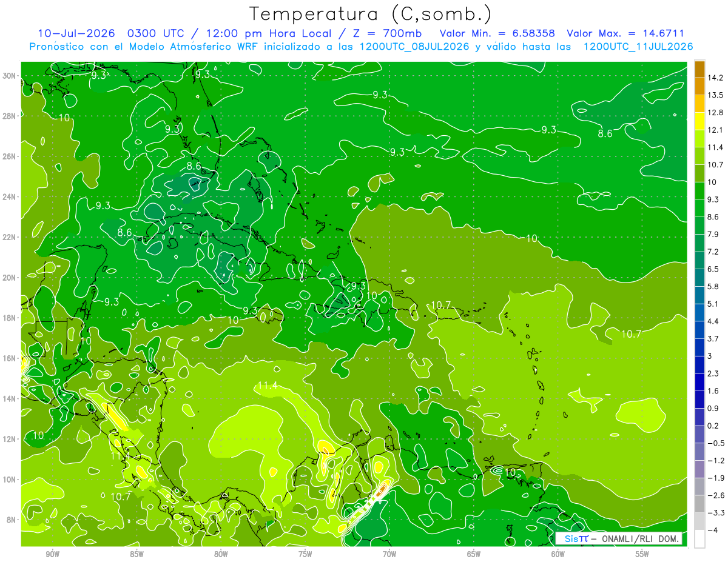Click the 10N latitude axis label
The height and width of the screenshot is (562, 728).
pos(10,480)
